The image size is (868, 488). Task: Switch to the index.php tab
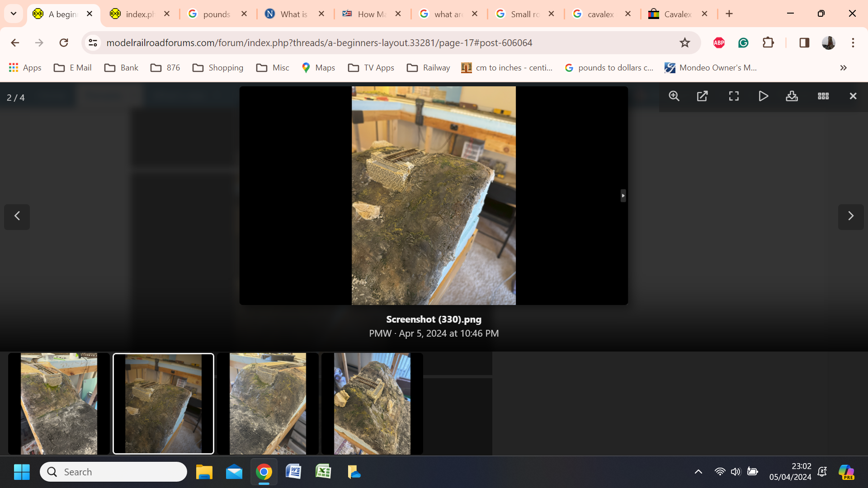[x=139, y=14]
